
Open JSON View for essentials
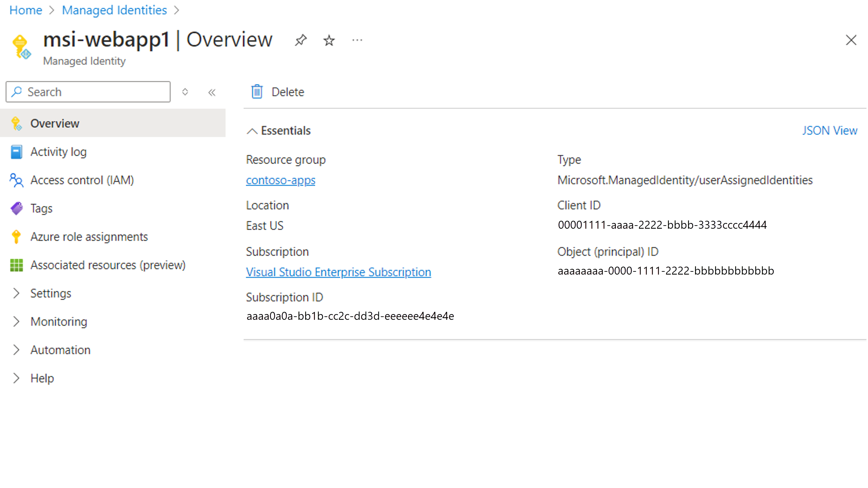click(829, 130)
